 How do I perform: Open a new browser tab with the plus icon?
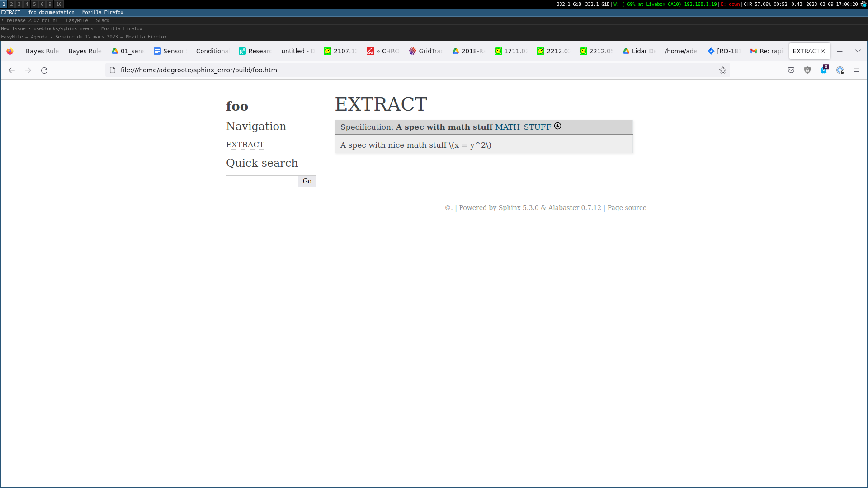840,51
